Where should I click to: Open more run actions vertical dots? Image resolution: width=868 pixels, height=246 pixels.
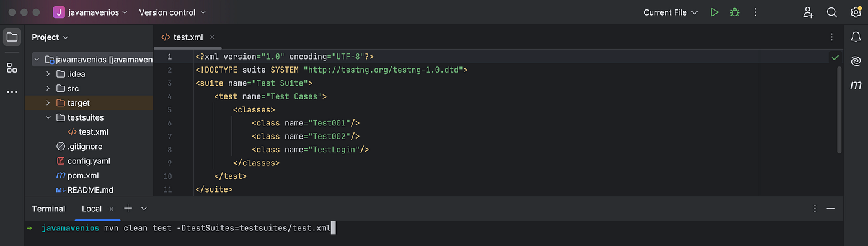[755, 12]
